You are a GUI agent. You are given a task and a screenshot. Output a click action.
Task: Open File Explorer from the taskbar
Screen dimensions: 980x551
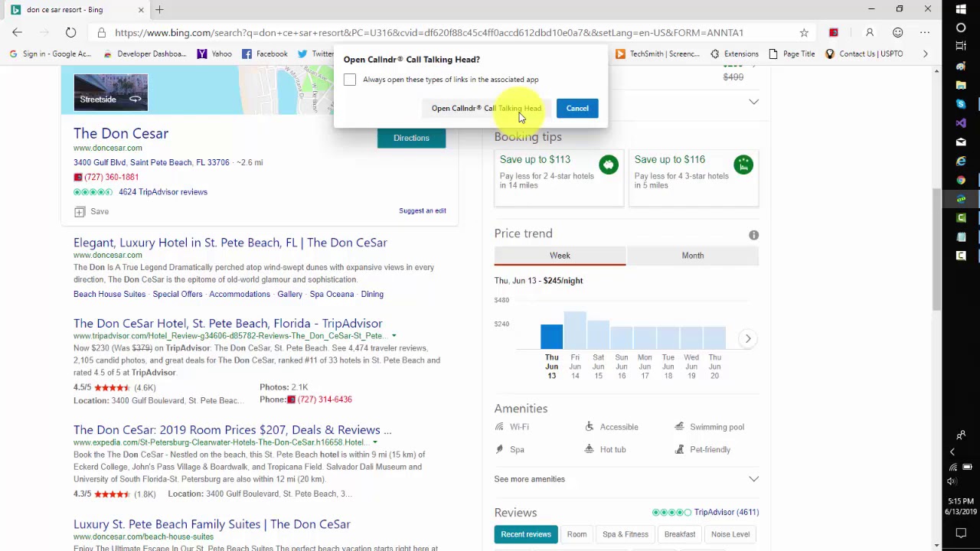click(x=961, y=85)
